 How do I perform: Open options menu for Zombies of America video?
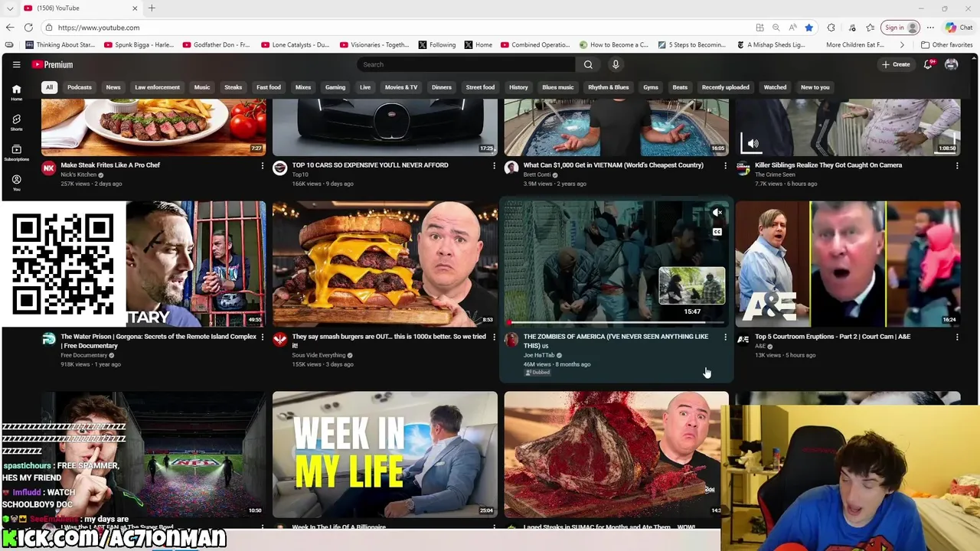[x=725, y=337]
